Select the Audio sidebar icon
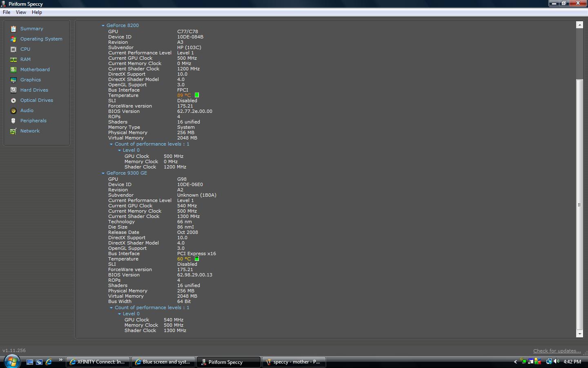Image resolution: width=588 pixels, height=368 pixels. coord(13,110)
